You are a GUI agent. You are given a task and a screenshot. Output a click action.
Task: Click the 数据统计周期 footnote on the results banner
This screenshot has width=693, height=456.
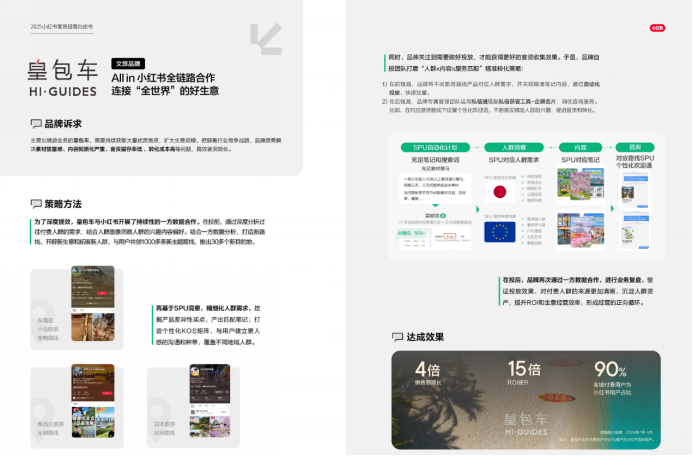click(x=626, y=432)
